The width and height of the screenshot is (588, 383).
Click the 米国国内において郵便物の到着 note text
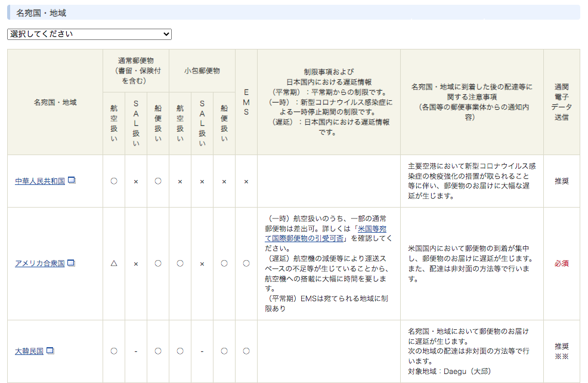click(471, 263)
